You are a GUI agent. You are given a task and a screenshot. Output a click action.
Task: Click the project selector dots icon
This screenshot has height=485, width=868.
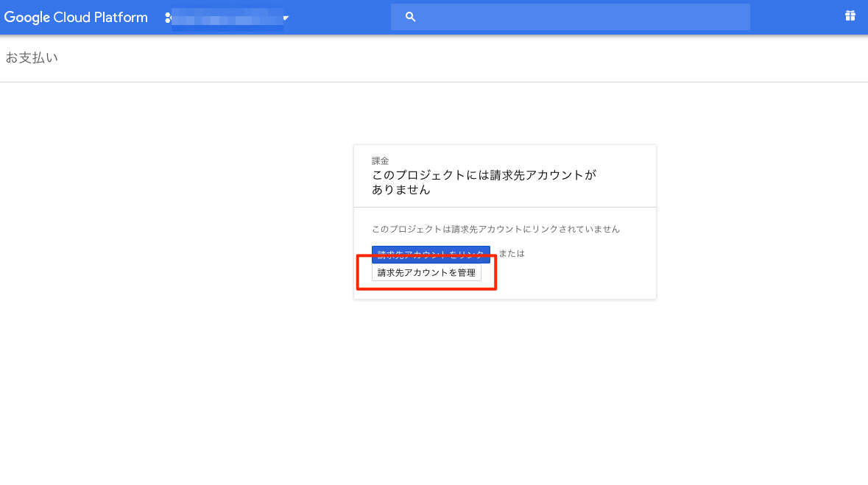tap(168, 18)
